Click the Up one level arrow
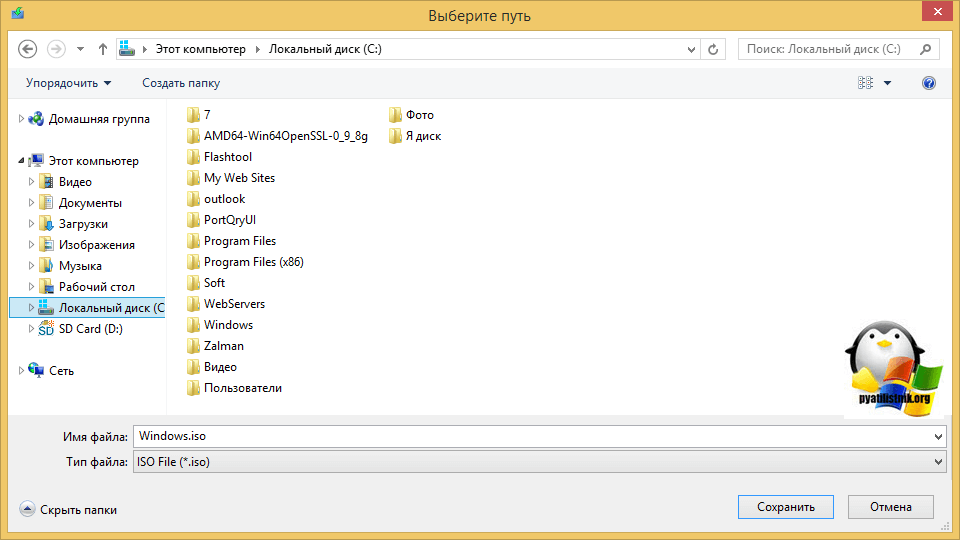The width and height of the screenshot is (960, 540). pos(103,49)
